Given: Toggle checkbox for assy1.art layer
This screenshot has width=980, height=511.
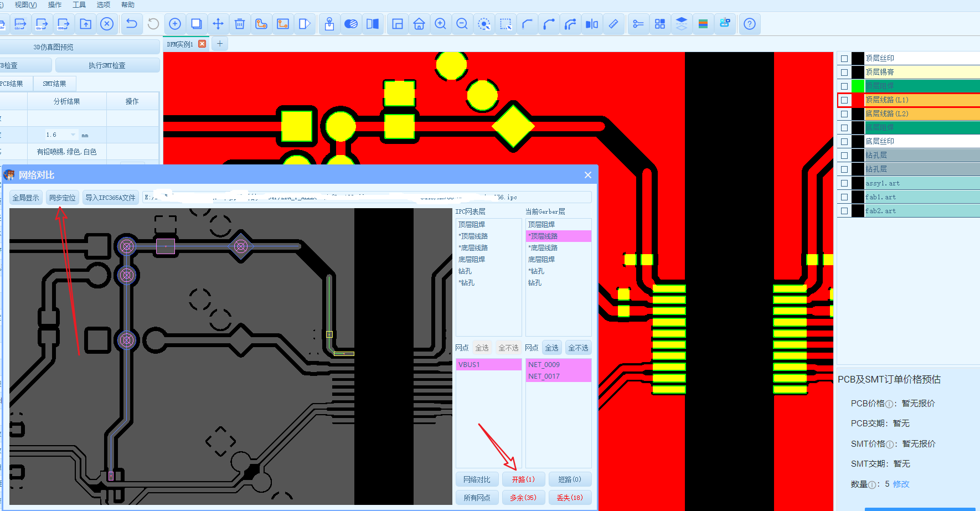Looking at the screenshot, I should pyautogui.click(x=844, y=183).
